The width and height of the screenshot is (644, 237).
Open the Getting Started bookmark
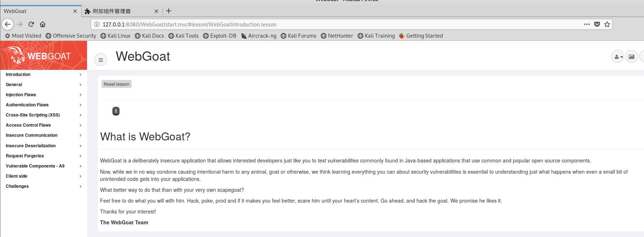(421, 36)
